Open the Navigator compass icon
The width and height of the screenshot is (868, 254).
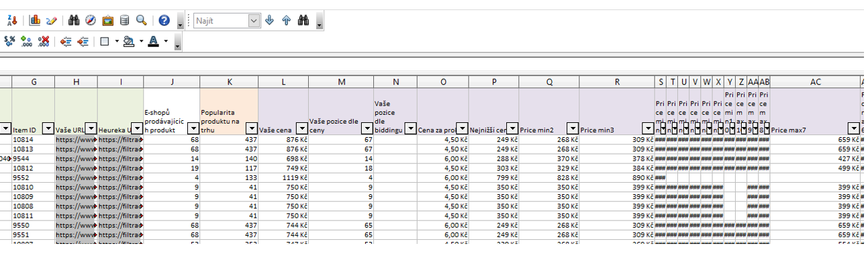91,21
